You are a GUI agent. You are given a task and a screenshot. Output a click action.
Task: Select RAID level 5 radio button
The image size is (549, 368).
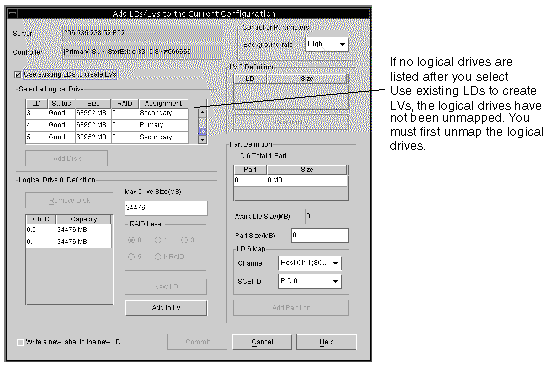pyautogui.click(x=131, y=257)
